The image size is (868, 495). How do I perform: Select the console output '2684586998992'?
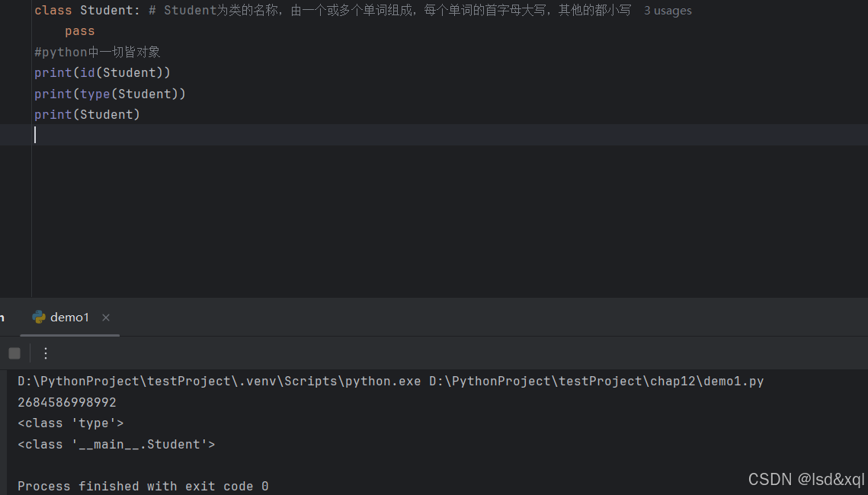pos(67,402)
